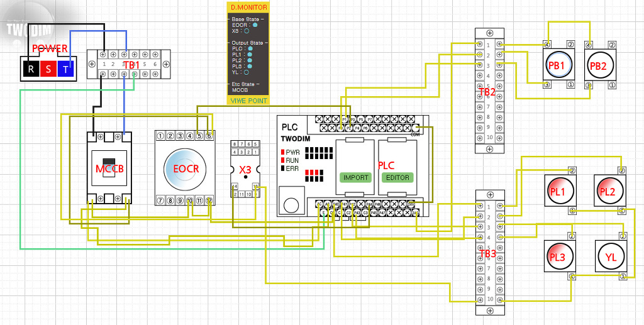Click TB3 row 4 right screw

pos(499,238)
